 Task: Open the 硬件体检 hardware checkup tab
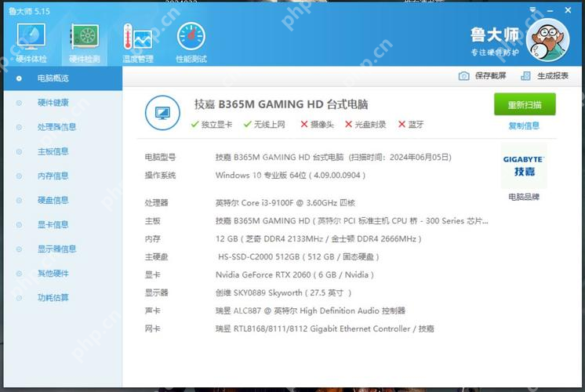[x=31, y=42]
